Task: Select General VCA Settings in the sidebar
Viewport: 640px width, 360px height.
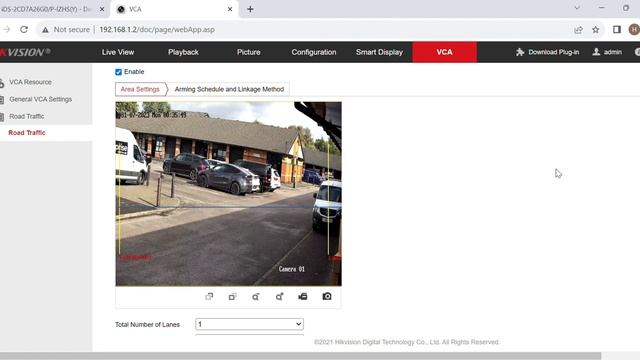Action: pyautogui.click(x=40, y=99)
